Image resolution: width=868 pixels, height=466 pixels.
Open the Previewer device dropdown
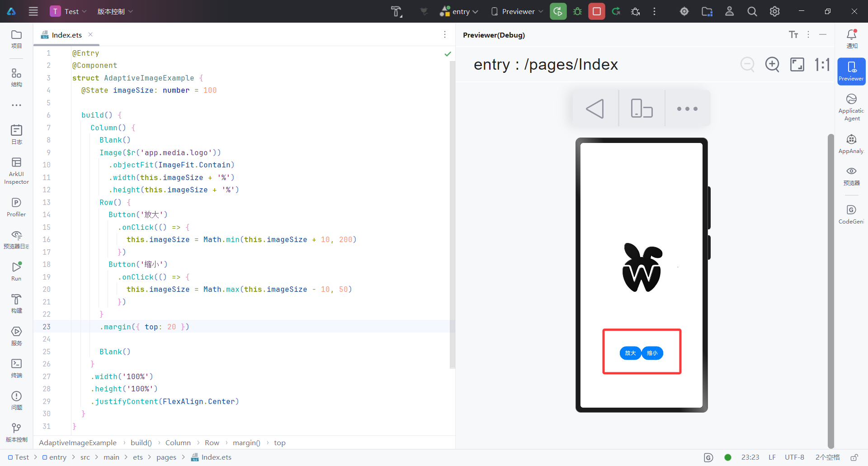point(517,11)
